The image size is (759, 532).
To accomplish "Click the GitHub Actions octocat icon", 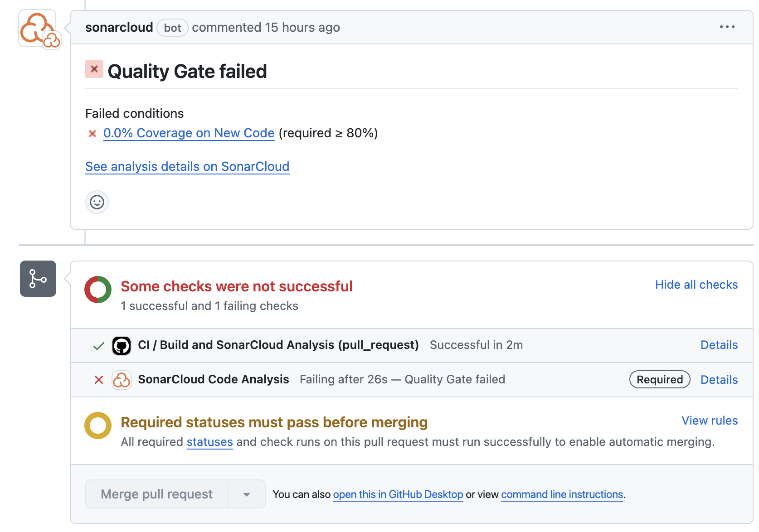I will 122,345.
